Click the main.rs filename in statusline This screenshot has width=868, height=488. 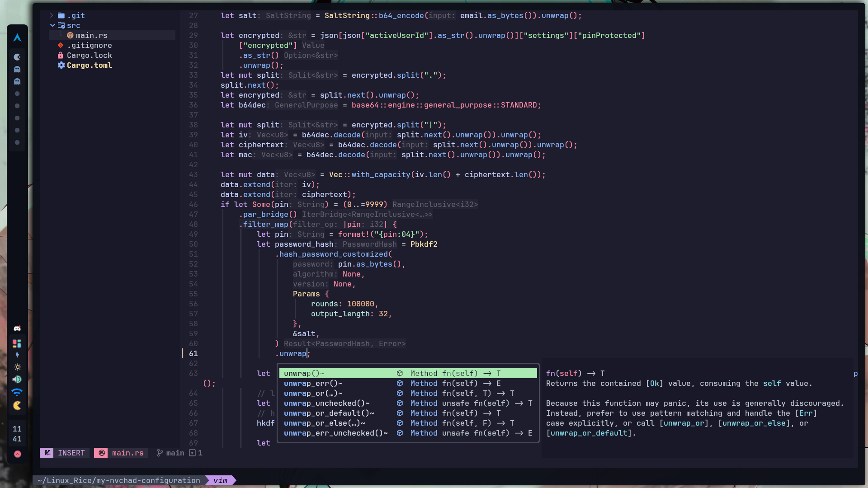click(x=127, y=453)
